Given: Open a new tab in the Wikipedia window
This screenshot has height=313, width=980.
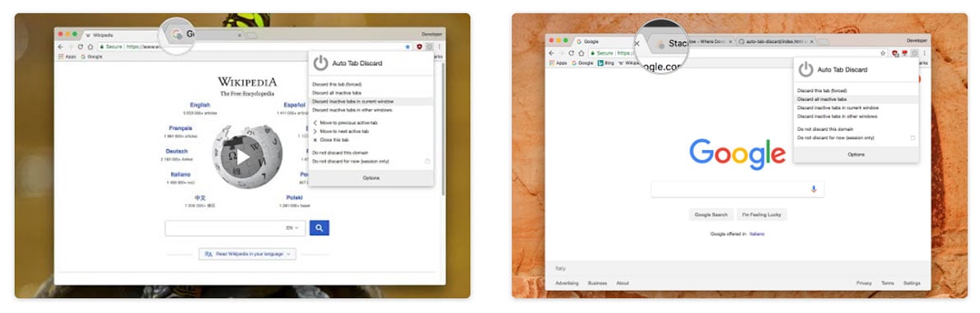Looking at the screenshot, I should pos(251,35).
